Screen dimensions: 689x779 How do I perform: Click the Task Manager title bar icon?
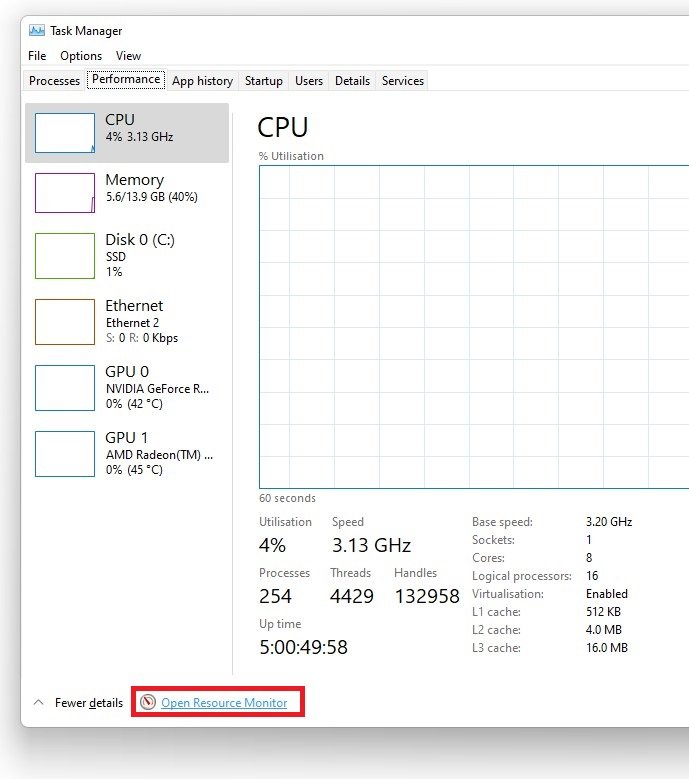[37, 30]
